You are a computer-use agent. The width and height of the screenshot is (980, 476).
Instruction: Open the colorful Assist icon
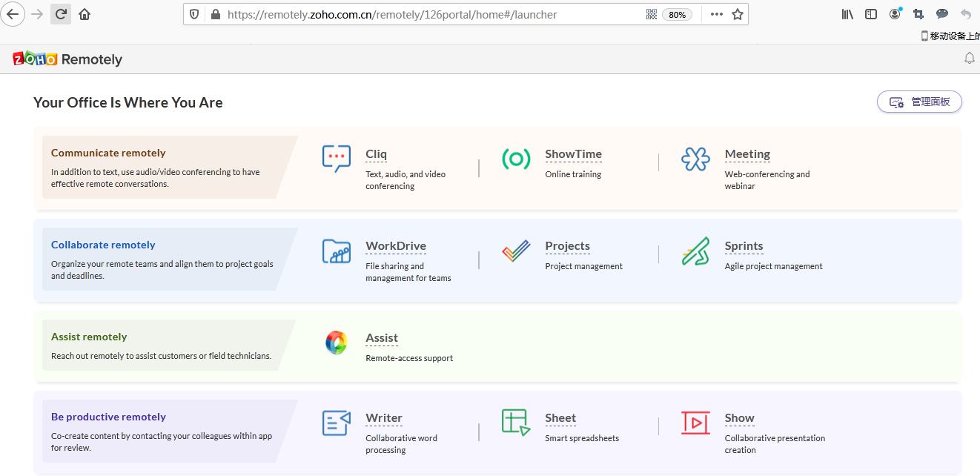click(x=337, y=343)
